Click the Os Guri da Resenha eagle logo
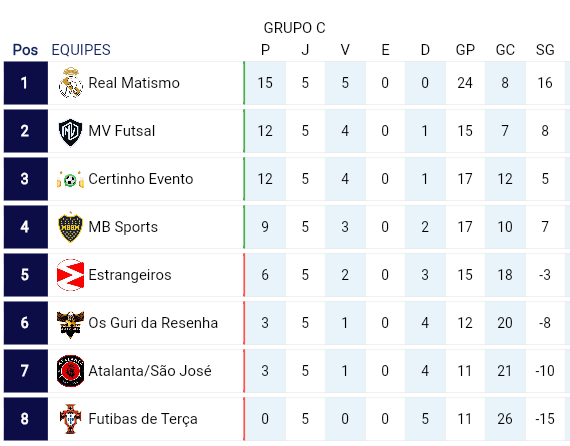This screenshot has width=570, height=446. pyautogui.click(x=71, y=323)
